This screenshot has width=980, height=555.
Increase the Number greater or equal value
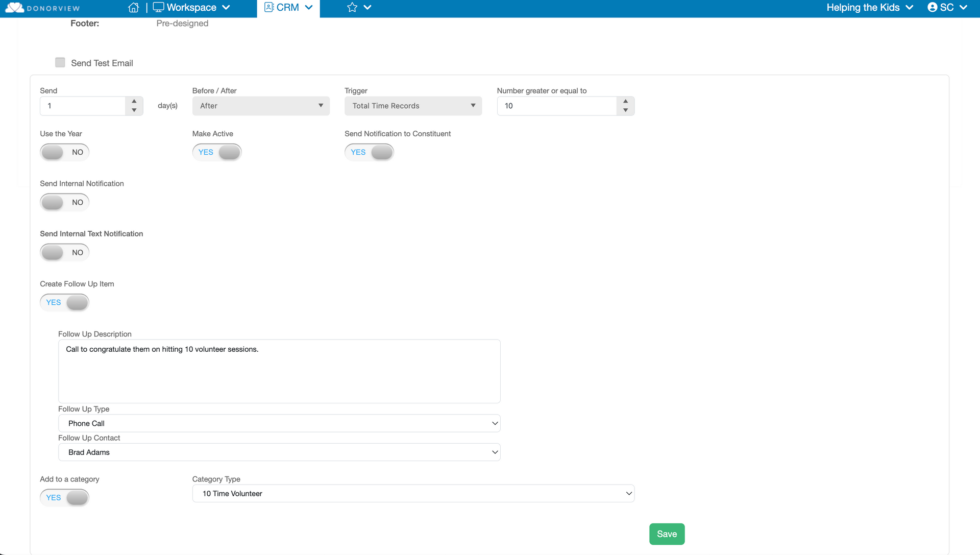coord(626,101)
